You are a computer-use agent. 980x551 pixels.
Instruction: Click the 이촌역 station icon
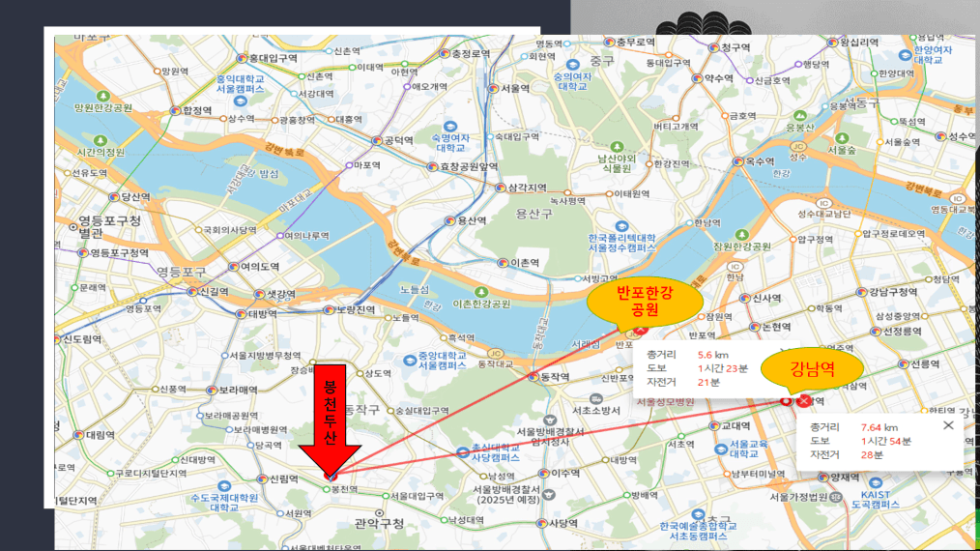(504, 263)
